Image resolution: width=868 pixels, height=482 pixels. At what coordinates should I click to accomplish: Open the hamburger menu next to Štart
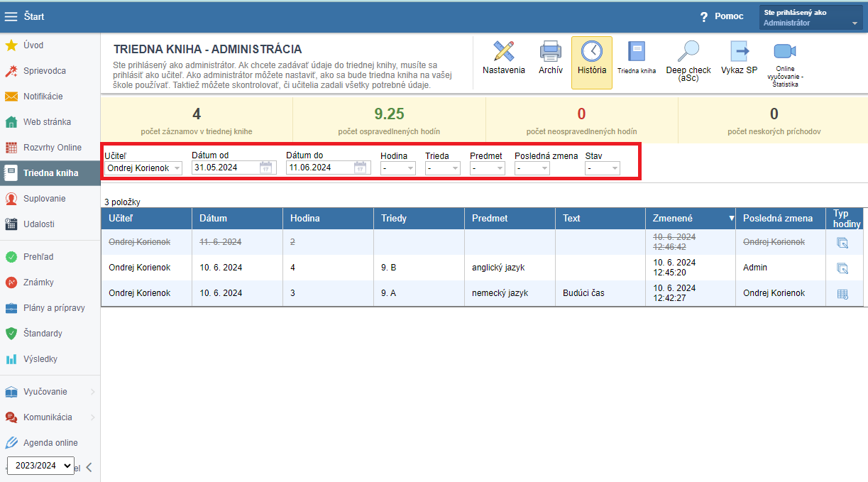11,16
